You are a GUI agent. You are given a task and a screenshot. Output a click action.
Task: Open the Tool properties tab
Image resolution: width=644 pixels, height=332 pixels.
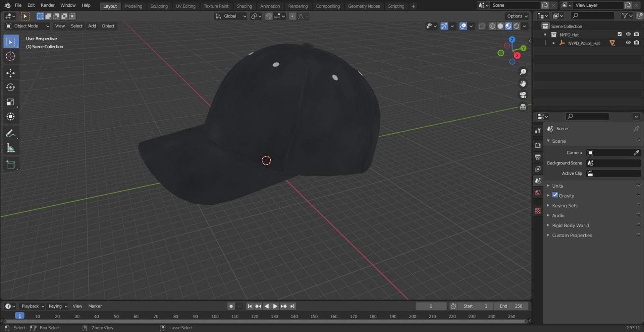click(x=538, y=130)
